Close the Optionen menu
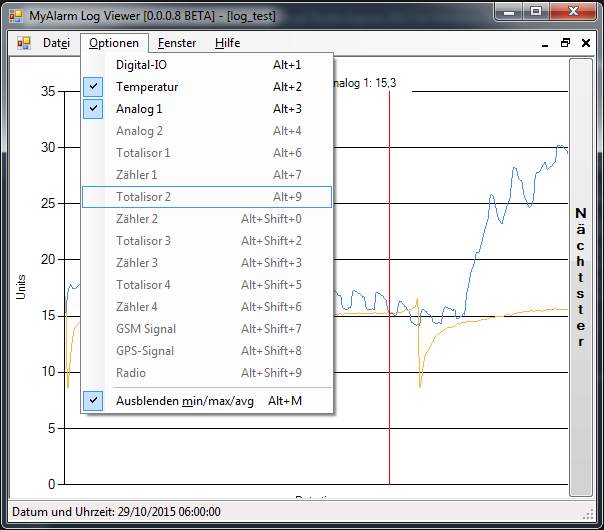This screenshot has height=530, width=604. click(114, 43)
